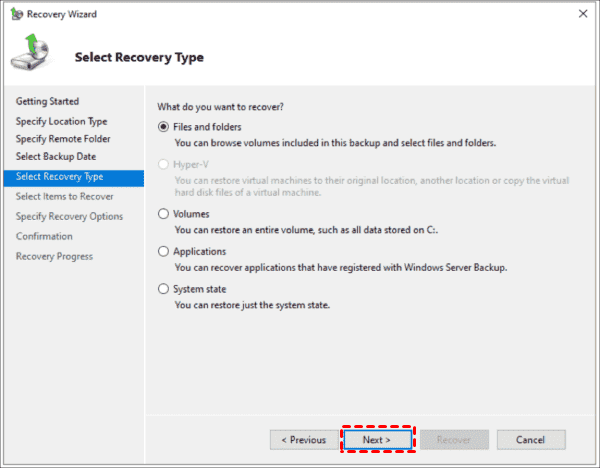Click the Recovery Wizard title bar icon
The height and width of the screenshot is (468, 600).
[16, 14]
